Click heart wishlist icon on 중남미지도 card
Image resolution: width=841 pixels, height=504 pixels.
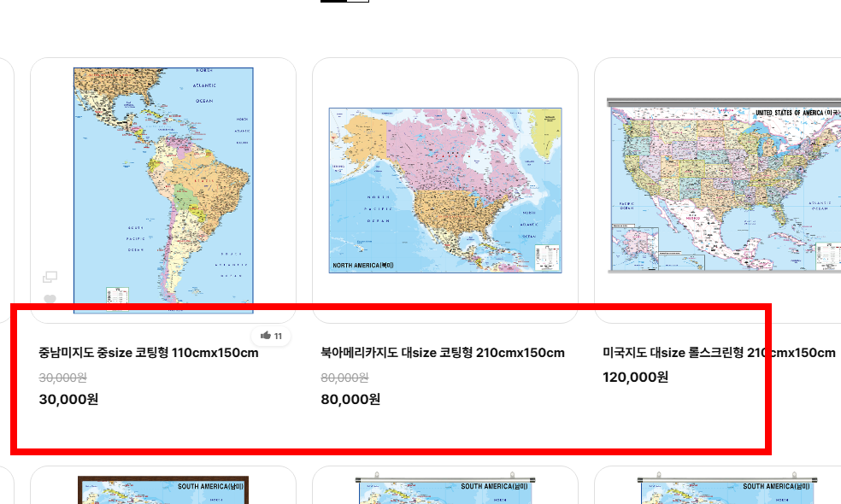pyautogui.click(x=50, y=299)
